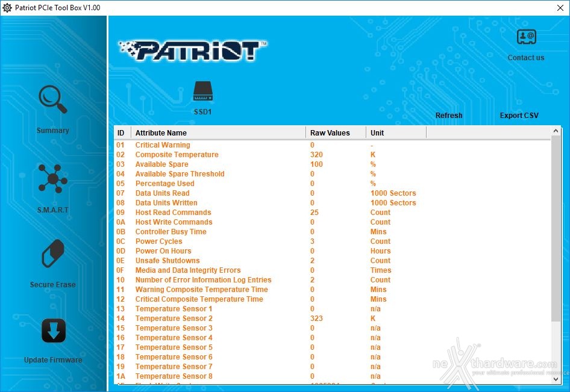Sort by the Raw Values column header
The image size is (570, 392).
(336, 133)
